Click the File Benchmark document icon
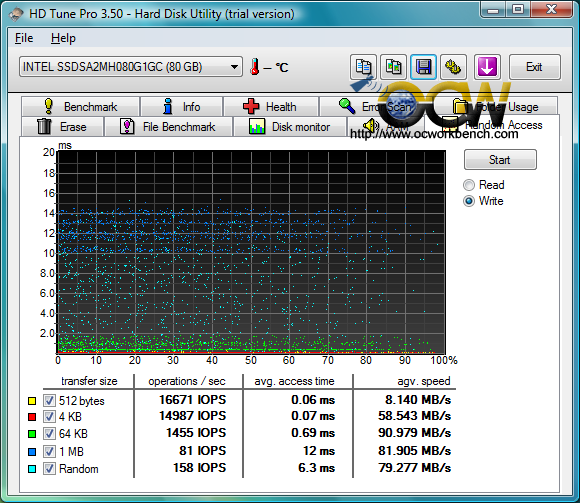 [x=127, y=126]
